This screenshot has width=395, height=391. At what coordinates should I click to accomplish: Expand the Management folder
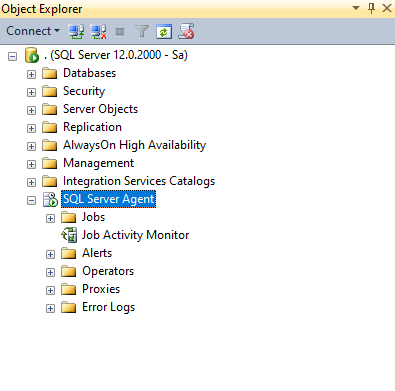tap(31, 164)
